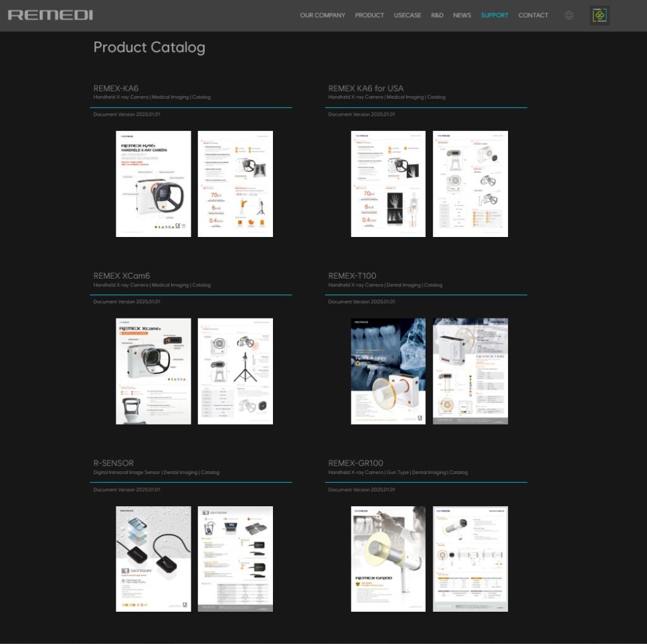Switch to the CONTACT section
This screenshot has width=647, height=644.
(533, 15)
